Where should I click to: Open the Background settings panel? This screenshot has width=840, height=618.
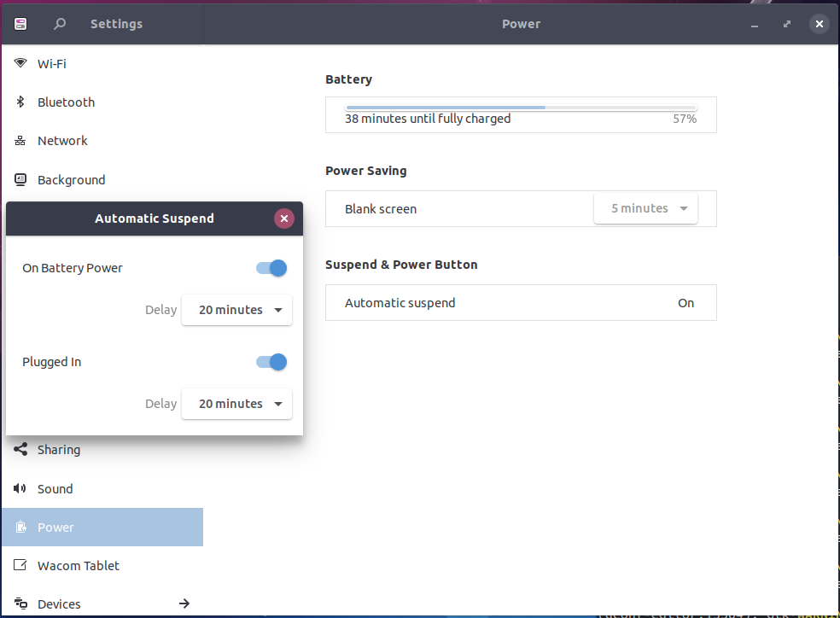[102, 180]
